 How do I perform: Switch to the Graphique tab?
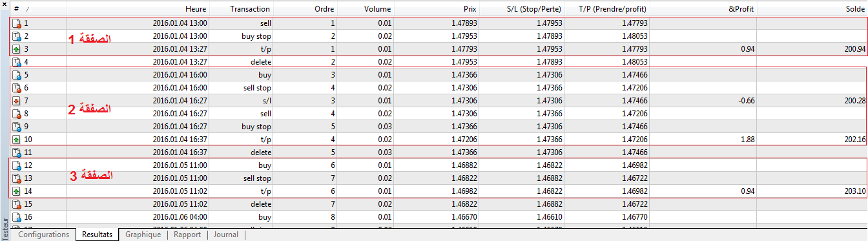[x=143, y=235]
